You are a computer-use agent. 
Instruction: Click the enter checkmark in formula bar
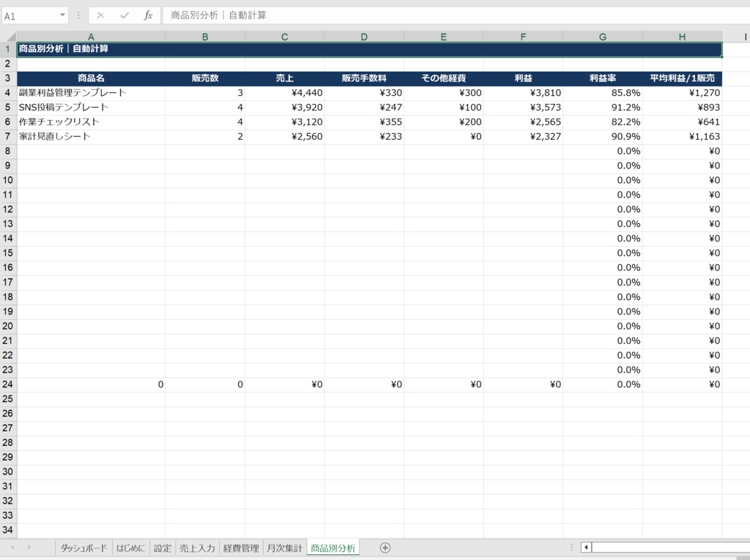click(125, 15)
